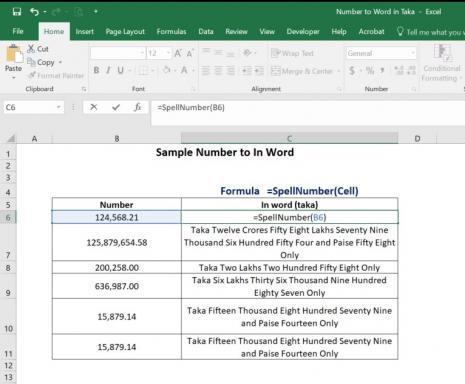Click the Copy button
Image resolution: width=465 pixels, height=384 pixels.
point(41,62)
